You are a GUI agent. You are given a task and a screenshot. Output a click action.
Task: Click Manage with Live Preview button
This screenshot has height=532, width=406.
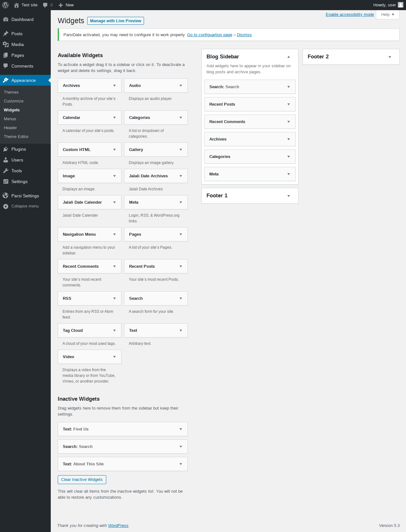pos(115,21)
